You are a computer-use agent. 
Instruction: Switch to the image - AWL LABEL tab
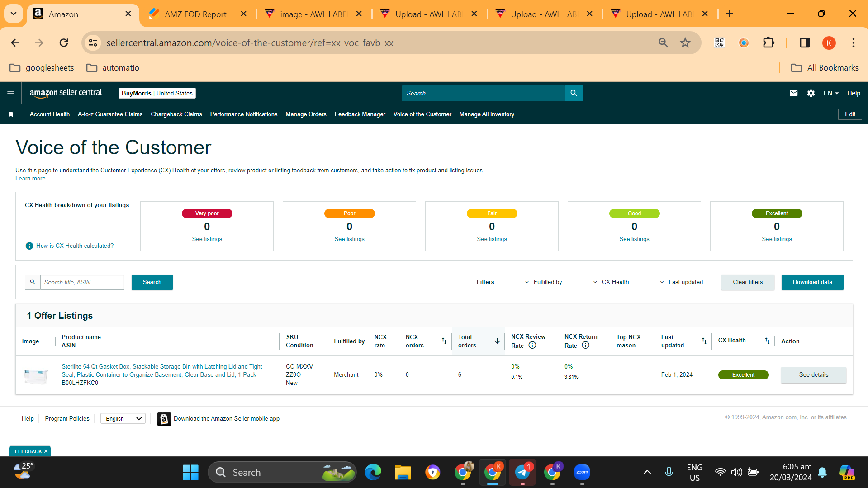coord(313,14)
